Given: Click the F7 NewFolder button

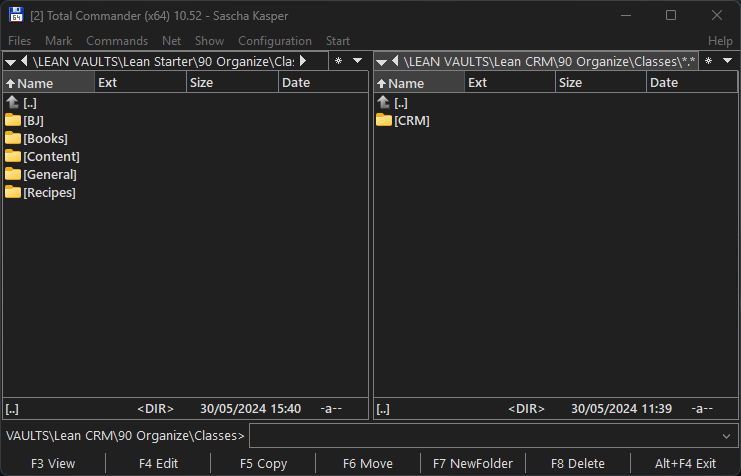Looking at the screenshot, I should [x=473, y=464].
